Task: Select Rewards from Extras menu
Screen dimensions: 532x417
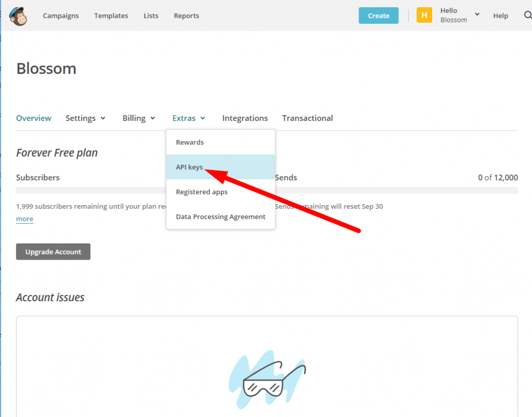Action: pos(220,142)
